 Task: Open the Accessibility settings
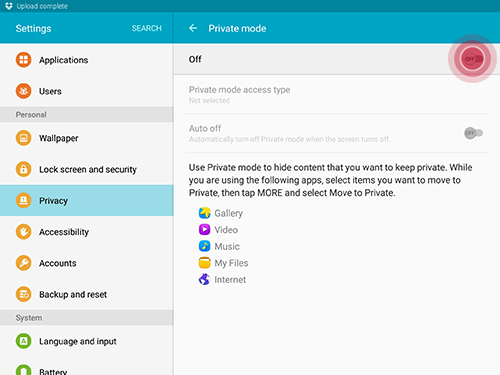pyautogui.click(x=87, y=232)
